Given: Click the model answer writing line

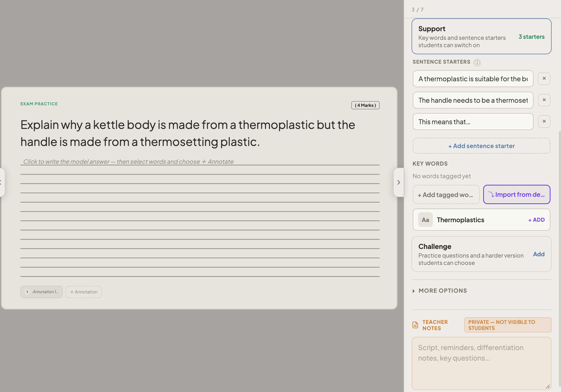Looking at the screenshot, I should click(x=200, y=161).
